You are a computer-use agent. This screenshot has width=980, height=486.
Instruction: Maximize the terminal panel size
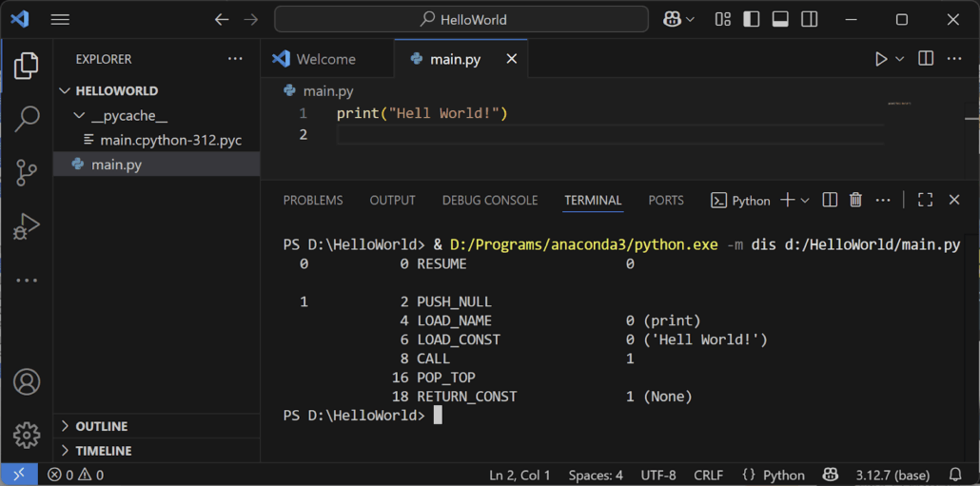tap(925, 200)
